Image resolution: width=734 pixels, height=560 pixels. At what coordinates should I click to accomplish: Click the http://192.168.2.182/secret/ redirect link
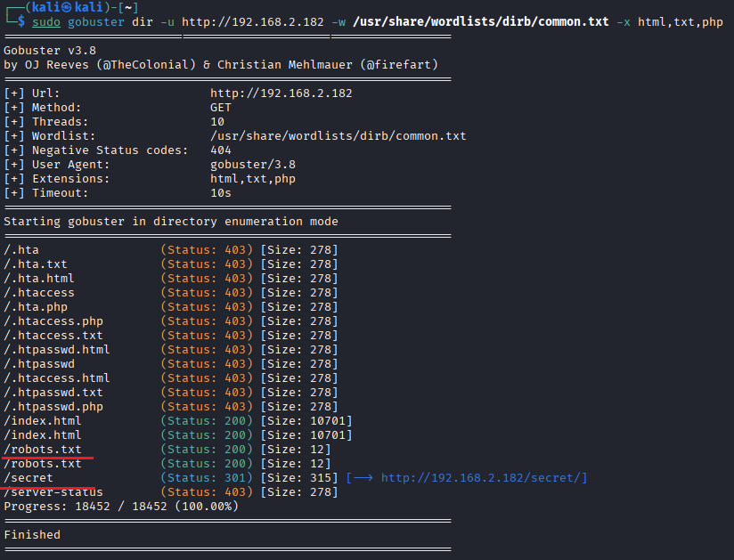[484, 478]
